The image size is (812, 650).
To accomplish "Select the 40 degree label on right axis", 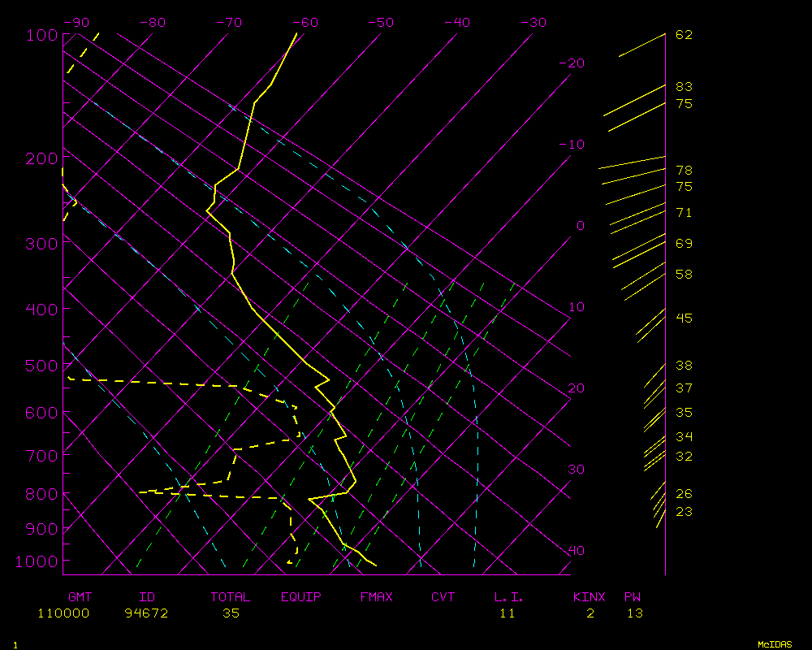I will pyautogui.click(x=576, y=551).
